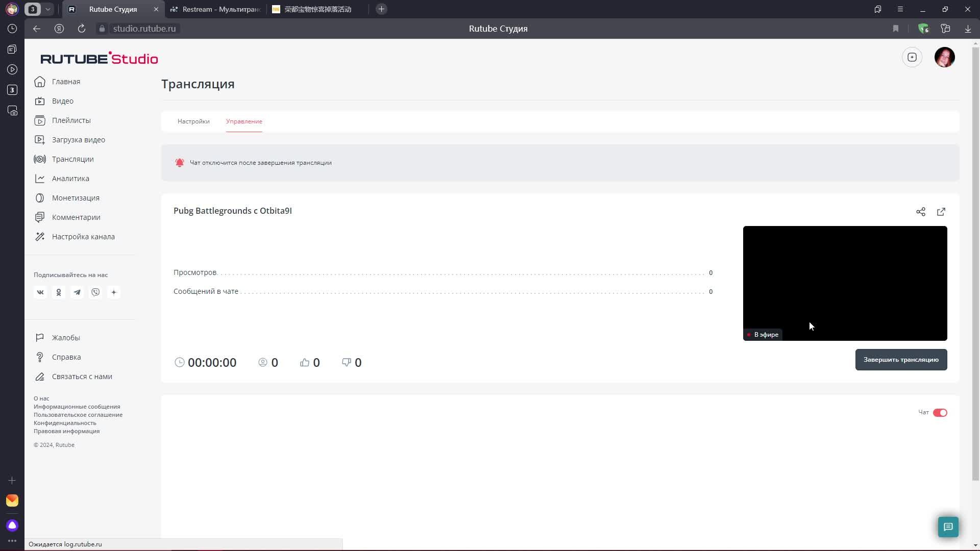
Task: Open Пользовательское соглашение link
Action: [78, 415]
